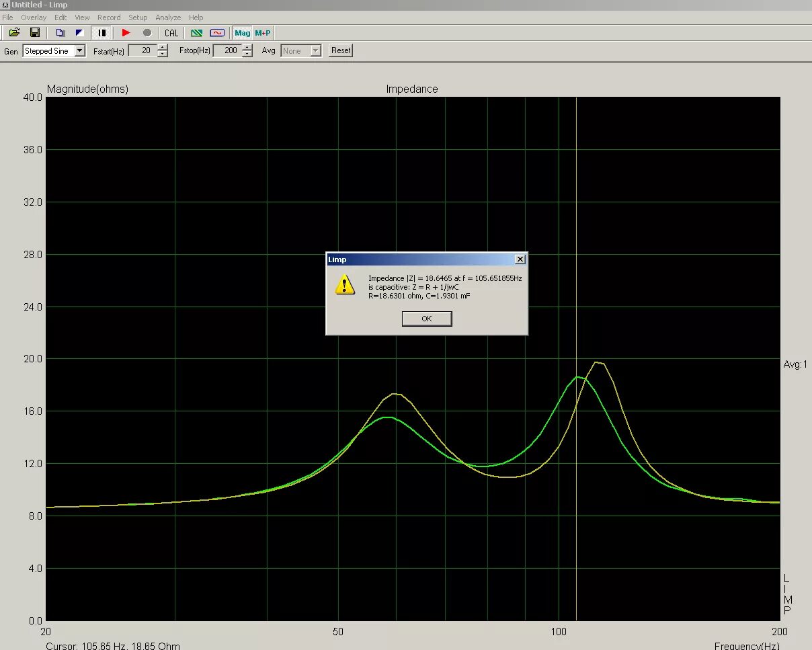Image resolution: width=812 pixels, height=650 pixels.
Task: Click the copy toolbar icon
Action: pyautogui.click(x=60, y=32)
